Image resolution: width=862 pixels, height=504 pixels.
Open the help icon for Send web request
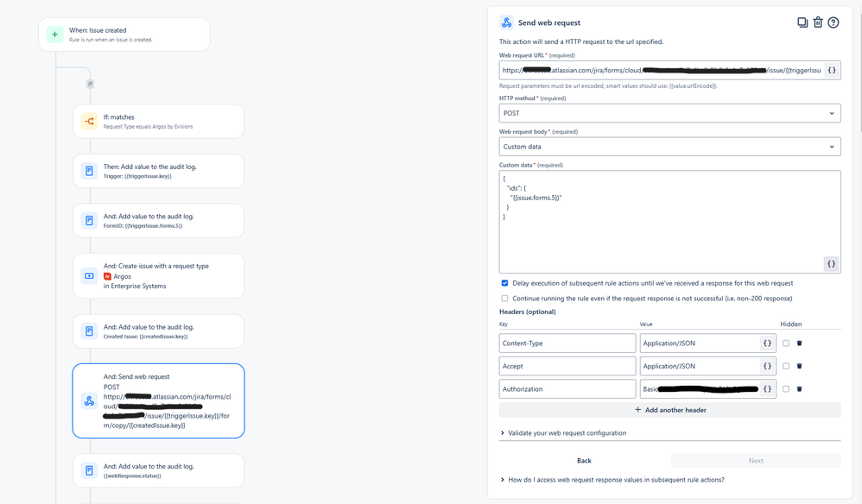(x=834, y=22)
